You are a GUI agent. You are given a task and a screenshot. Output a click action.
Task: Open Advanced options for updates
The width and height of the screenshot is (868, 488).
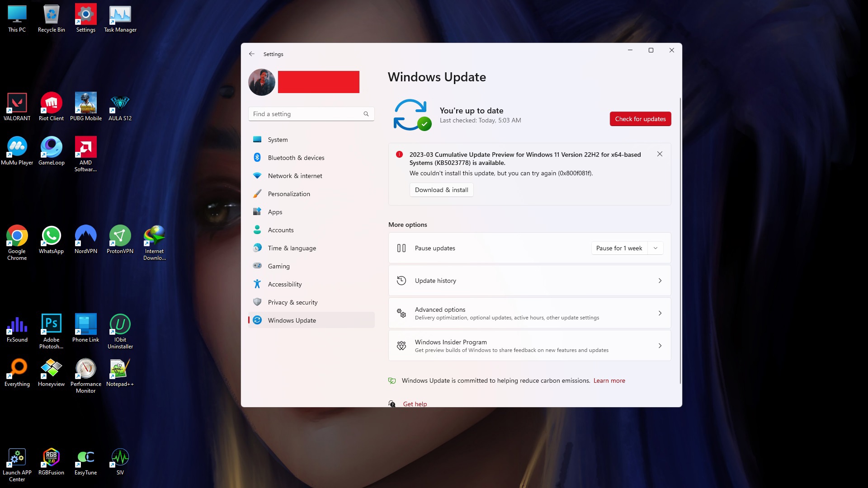(x=529, y=313)
